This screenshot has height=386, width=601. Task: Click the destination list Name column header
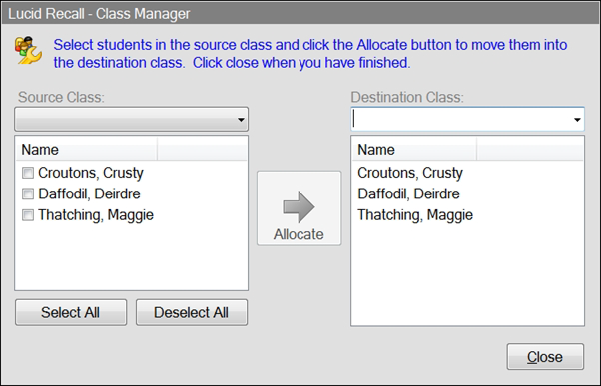click(414, 150)
